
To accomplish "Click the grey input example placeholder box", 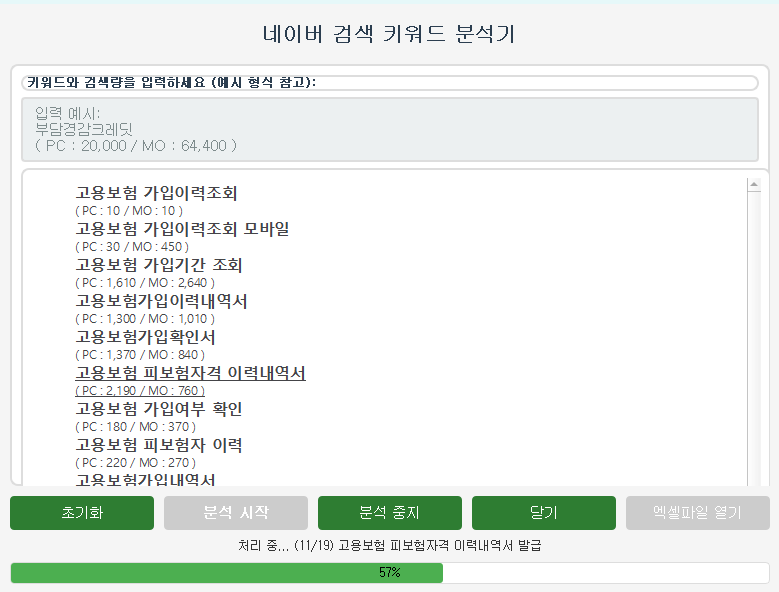I will click(390, 130).
